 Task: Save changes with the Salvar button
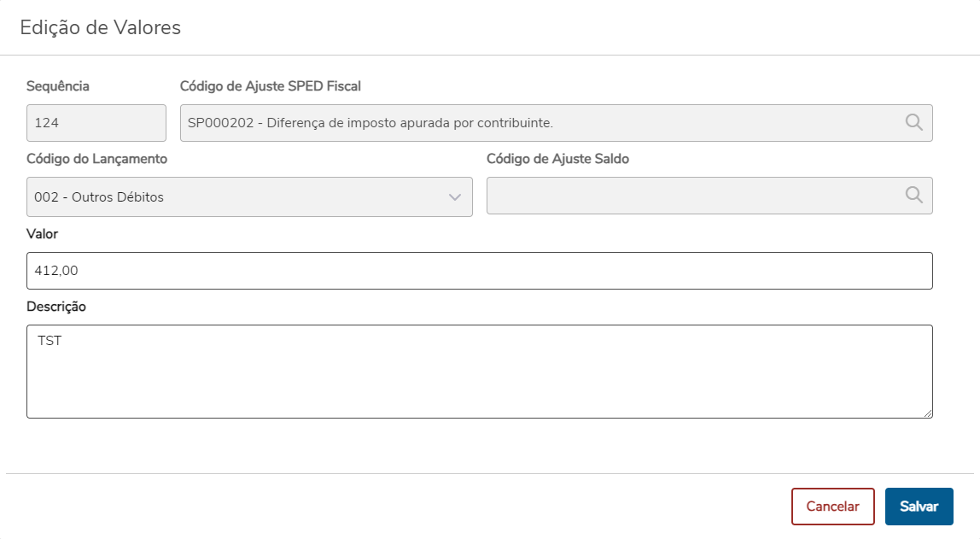pyautogui.click(x=919, y=507)
